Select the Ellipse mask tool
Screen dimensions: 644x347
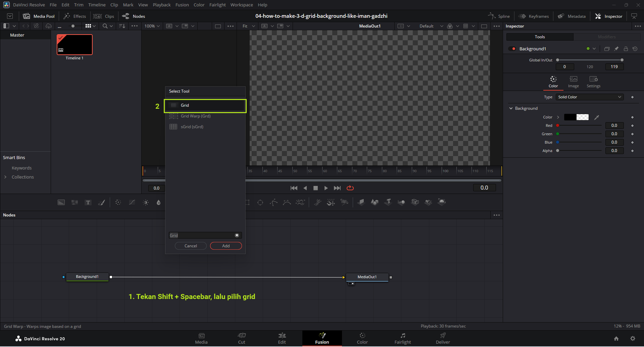[260, 202]
